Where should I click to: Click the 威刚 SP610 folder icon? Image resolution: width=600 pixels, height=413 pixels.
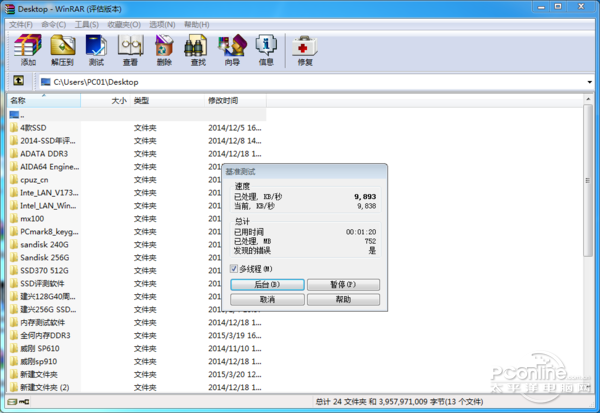[x=14, y=348]
